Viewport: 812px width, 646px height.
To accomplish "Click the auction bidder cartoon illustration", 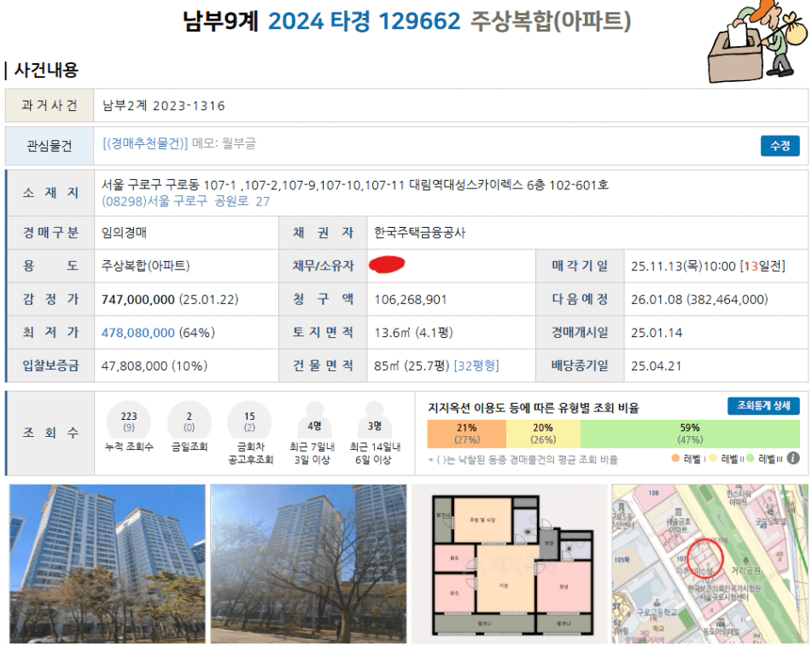I will tap(757, 42).
